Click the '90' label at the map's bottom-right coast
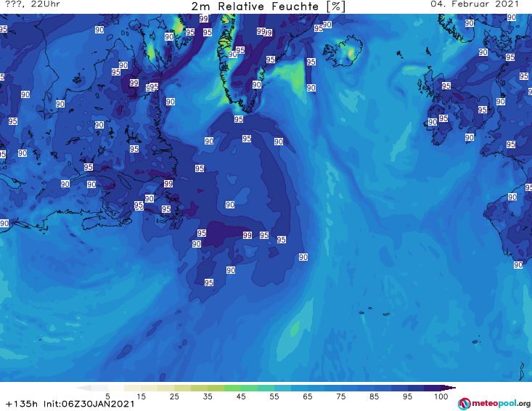This screenshot has height=411, width=532. pyautogui.click(x=518, y=265)
